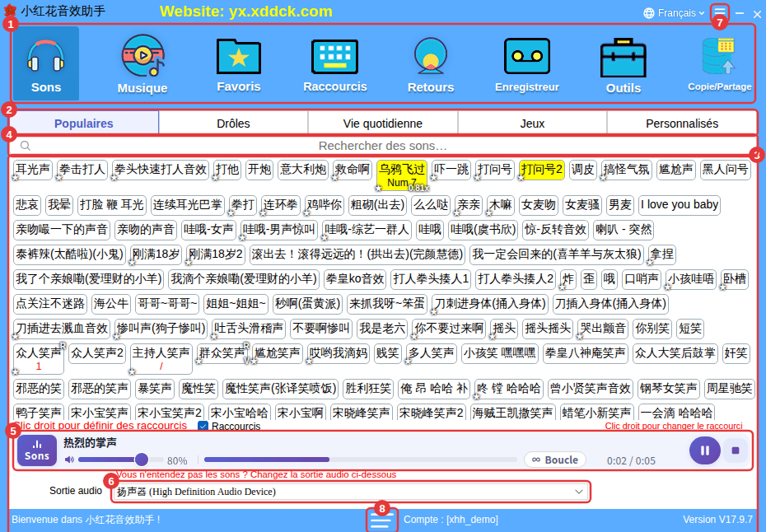Expand the Sortie audio device dropdown
This screenshot has width=766, height=532.
coord(351,492)
